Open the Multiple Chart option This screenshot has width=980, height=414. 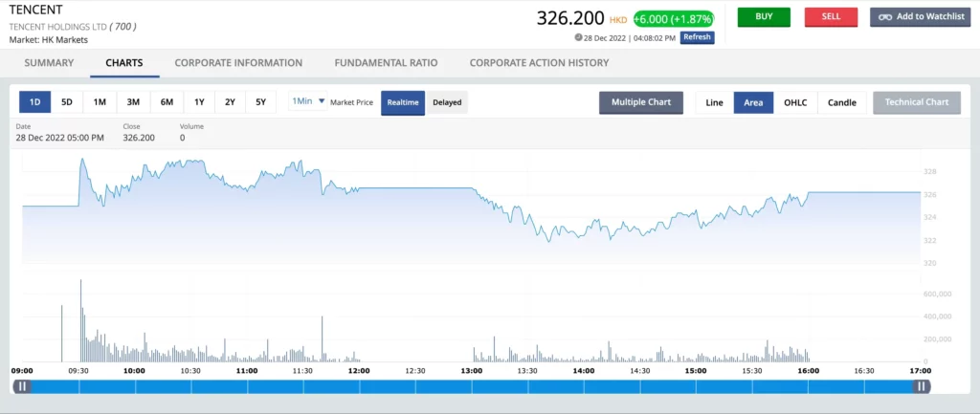(641, 102)
